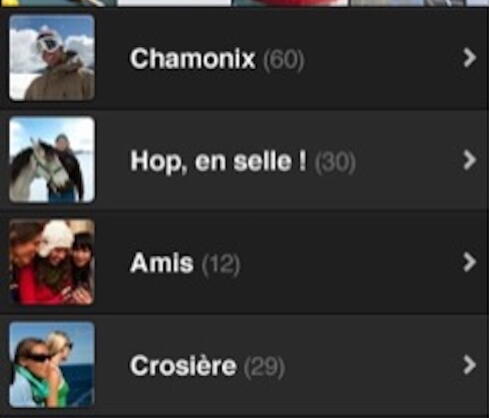The image size is (489, 418).
Task: Select the horse photo thumbnail
Action: (52, 159)
